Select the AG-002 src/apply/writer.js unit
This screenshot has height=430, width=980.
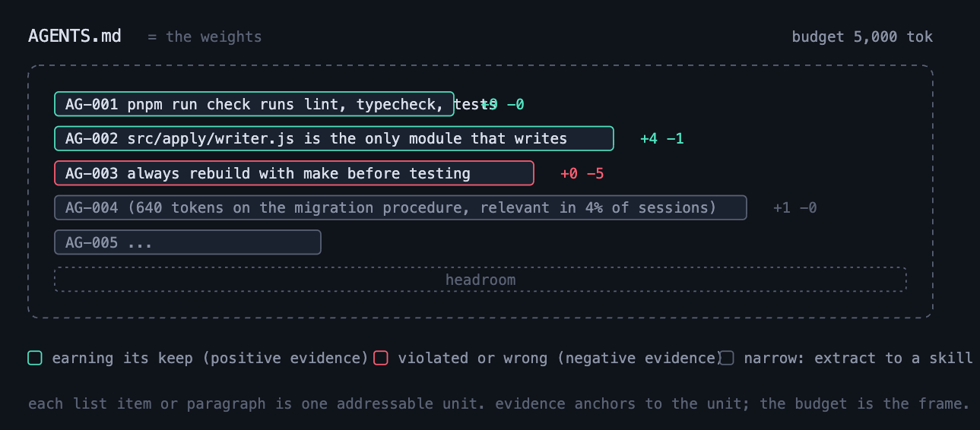click(334, 138)
